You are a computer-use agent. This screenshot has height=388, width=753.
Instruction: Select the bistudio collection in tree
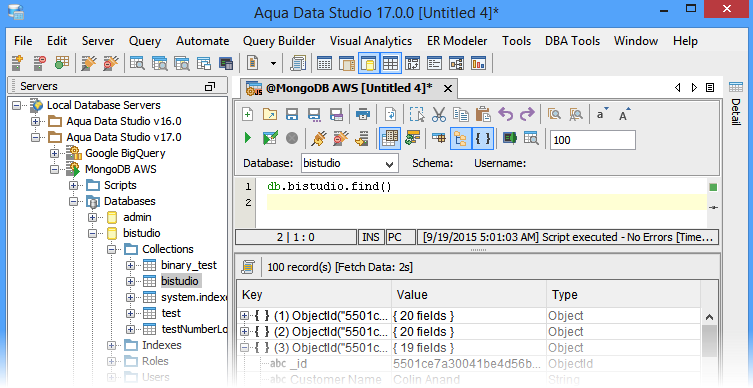(180, 281)
